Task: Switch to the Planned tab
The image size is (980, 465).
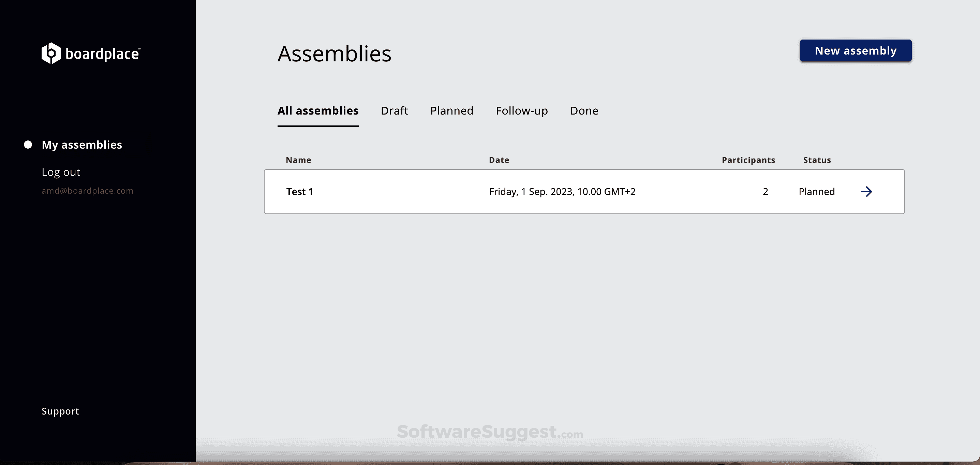Action: coord(451,111)
